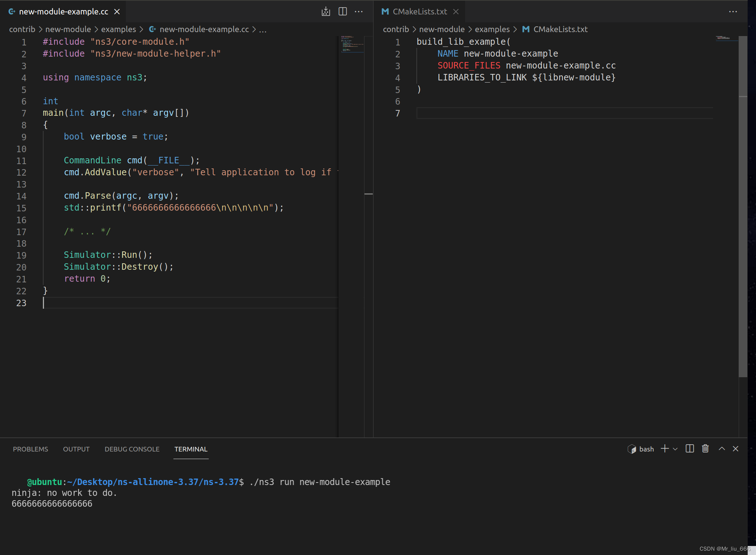Click 'new-module' breadcrumb in right editor

442,29
